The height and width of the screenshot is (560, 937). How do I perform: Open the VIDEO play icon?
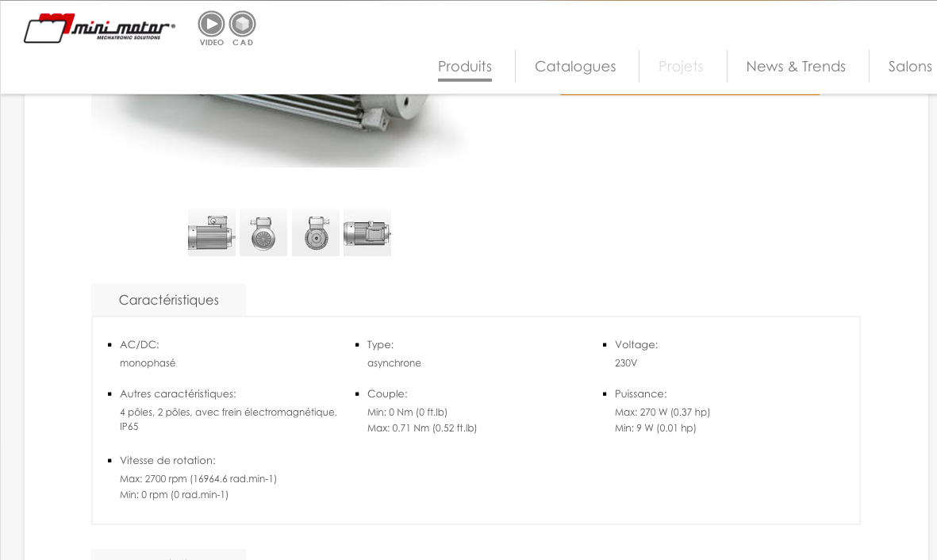pos(212,24)
